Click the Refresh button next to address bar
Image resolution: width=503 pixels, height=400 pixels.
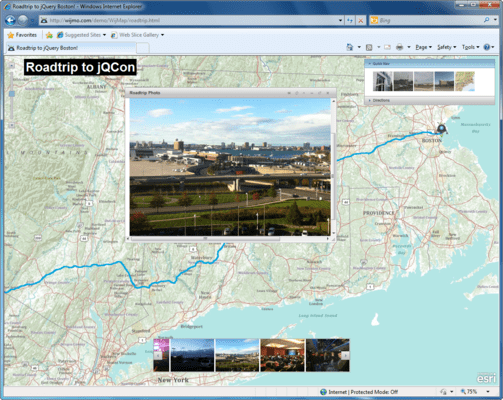[x=350, y=20]
